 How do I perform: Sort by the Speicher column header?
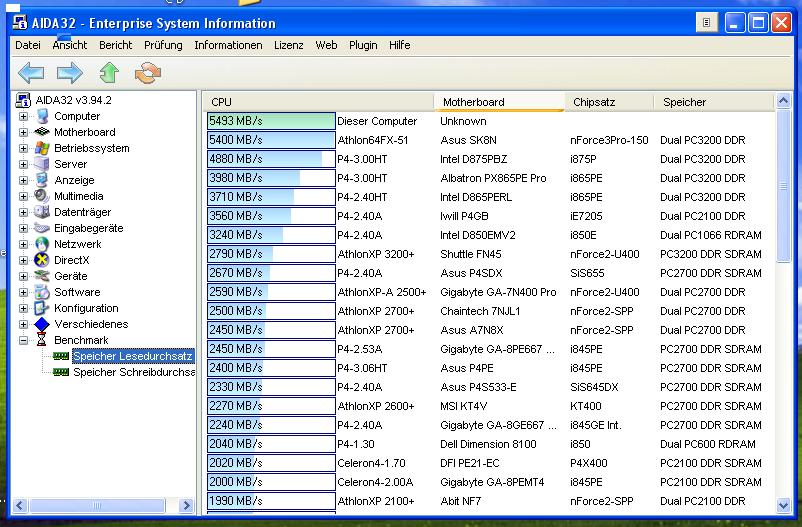(714, 102)
